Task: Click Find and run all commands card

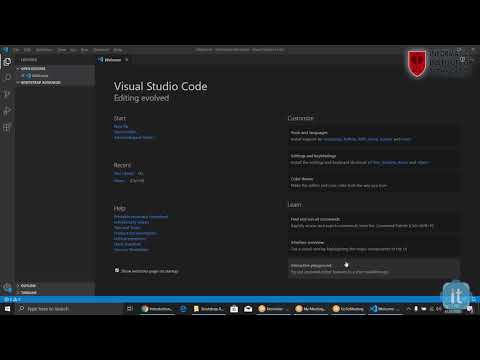Action: 373,222
